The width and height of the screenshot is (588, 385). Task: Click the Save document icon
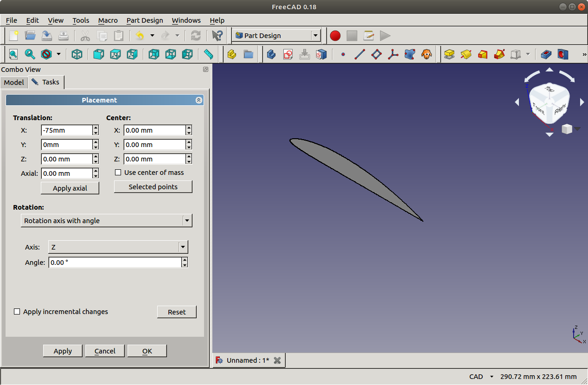(x=47, y=36)
